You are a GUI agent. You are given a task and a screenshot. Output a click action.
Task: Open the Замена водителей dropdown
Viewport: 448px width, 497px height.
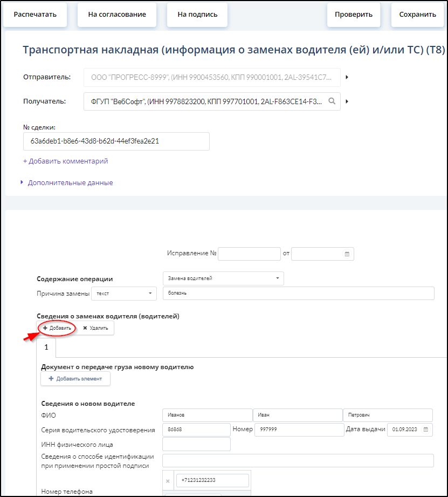click(223, 278)
